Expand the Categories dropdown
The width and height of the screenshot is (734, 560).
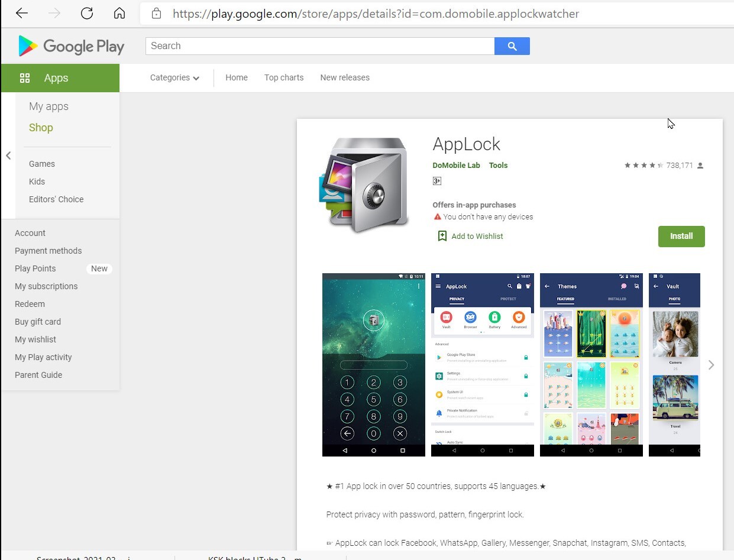click(x=174, y=77)
